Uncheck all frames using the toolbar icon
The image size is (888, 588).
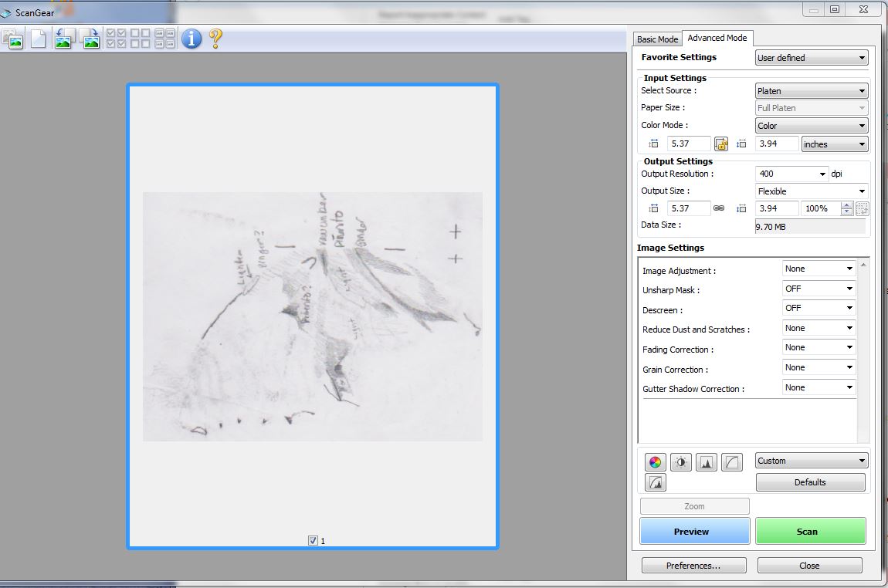click(139, 38)
